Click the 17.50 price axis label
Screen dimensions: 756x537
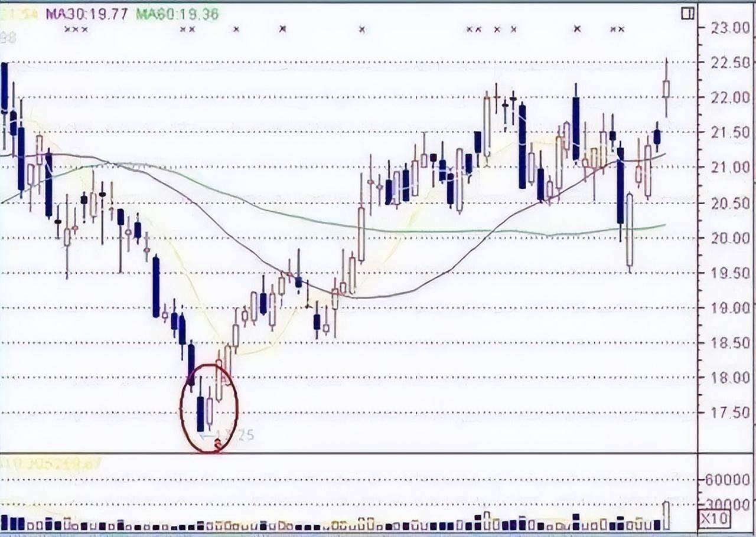pos(731,412)
